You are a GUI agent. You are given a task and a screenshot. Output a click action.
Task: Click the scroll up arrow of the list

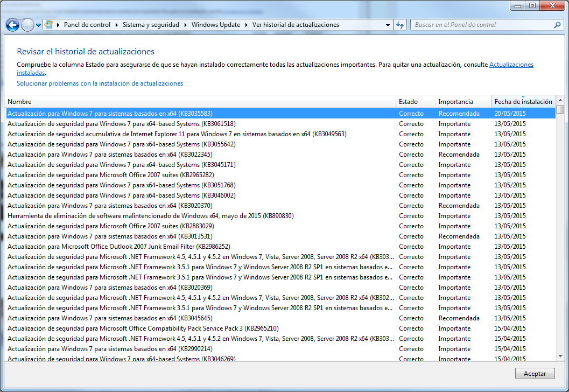(x=560, y=101)
